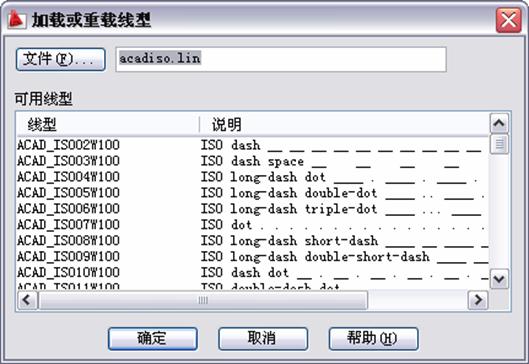The image size is (529, 364).
Task: Click the scroll right arrow of list
Action: click(478, 300)
